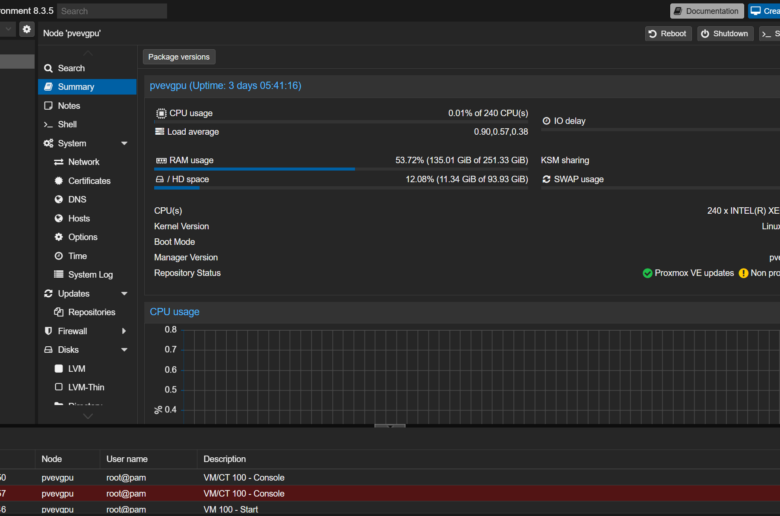Click the task log panel collapse handle
780x516 pixels.
pos(390,426)
